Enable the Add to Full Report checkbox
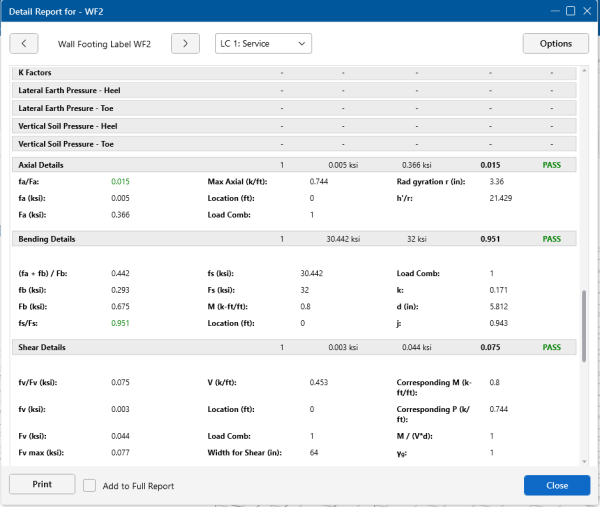 90,485
